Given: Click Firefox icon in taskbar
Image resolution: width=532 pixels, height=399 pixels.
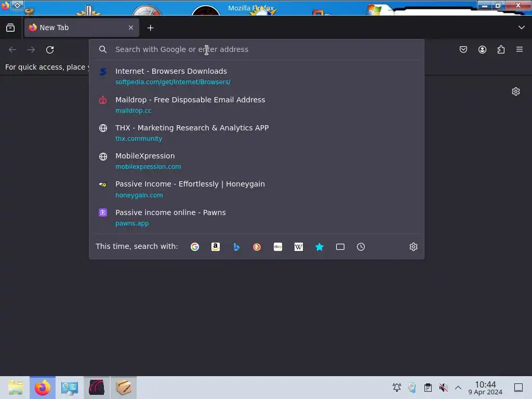Looking at the screenshot, I should (43, 388).
